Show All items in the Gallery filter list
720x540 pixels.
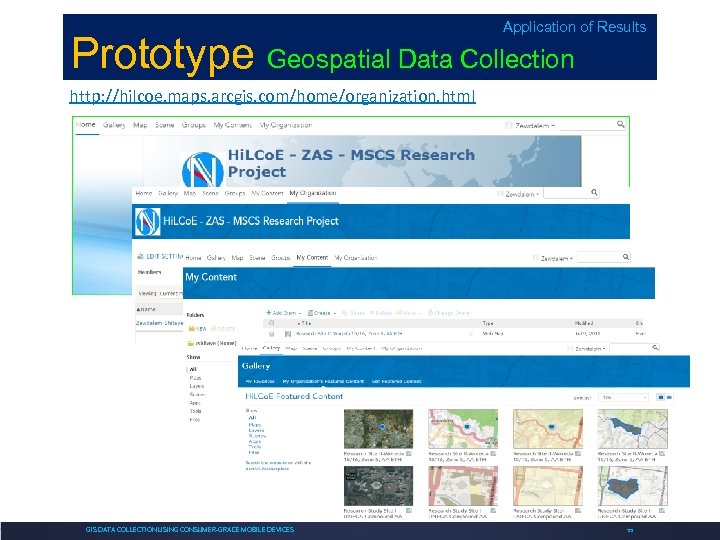coord(252,417)
